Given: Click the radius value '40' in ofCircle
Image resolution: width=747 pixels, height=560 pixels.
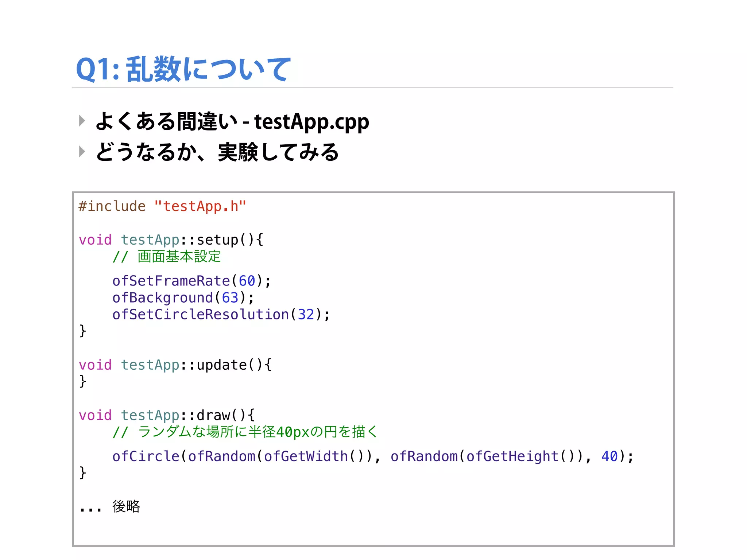Looking at the screenshot, I should click(x=609, y=456).
